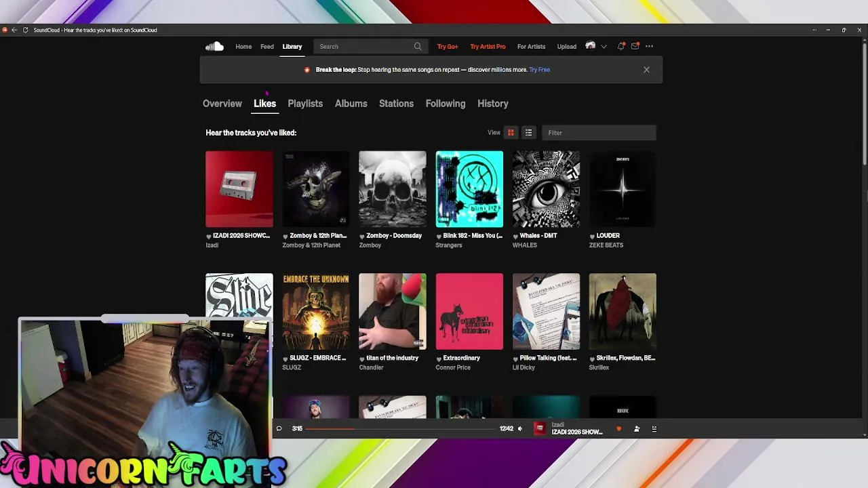868x488 pixels.
Task: Open artist link Connor Price
Action: point(453,367)
